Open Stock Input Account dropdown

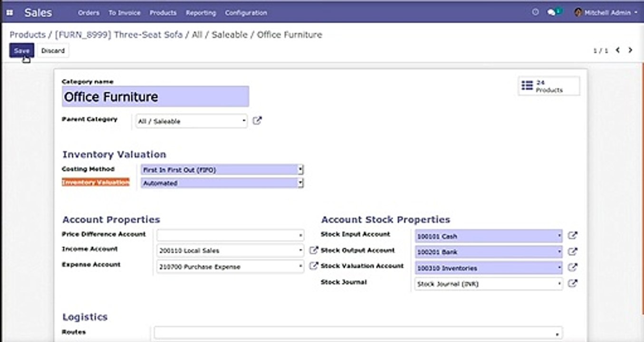click(x=489, y=236)
